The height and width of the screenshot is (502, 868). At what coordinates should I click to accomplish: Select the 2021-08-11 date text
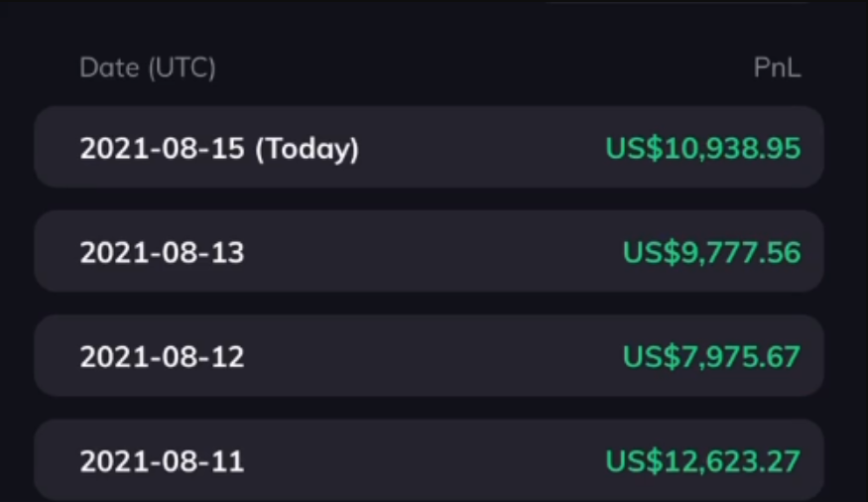tap(163, 461)
